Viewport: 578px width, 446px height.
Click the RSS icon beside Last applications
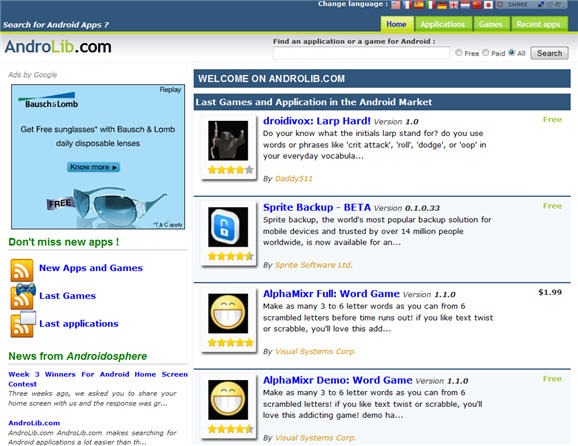pos(23,324)
